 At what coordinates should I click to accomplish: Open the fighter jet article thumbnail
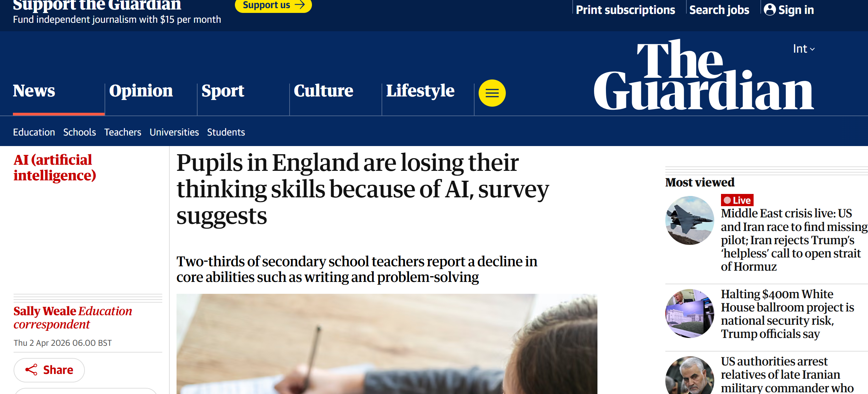point(689,220)
